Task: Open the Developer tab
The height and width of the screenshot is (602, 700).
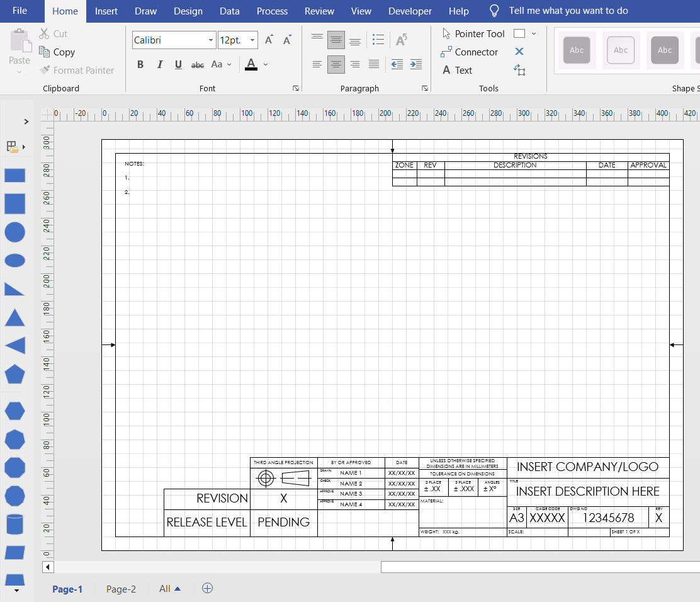Action: click(x=410, y=11)
